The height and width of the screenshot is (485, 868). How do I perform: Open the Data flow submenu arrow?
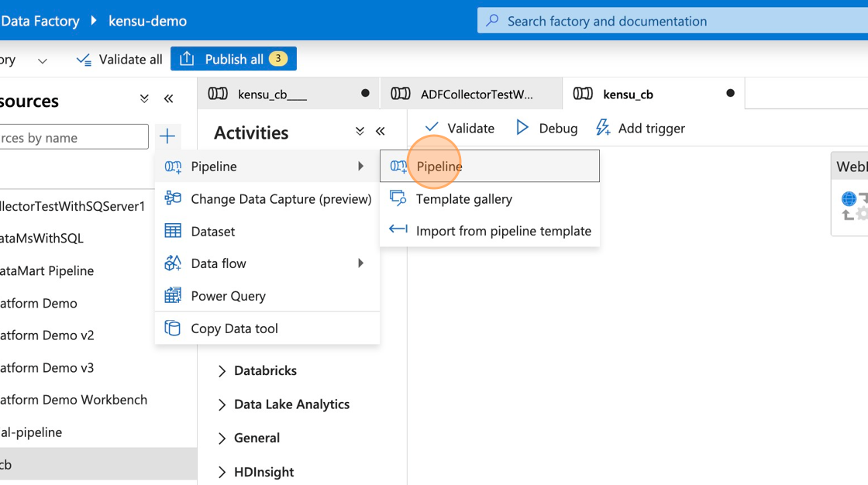point(361,263)
